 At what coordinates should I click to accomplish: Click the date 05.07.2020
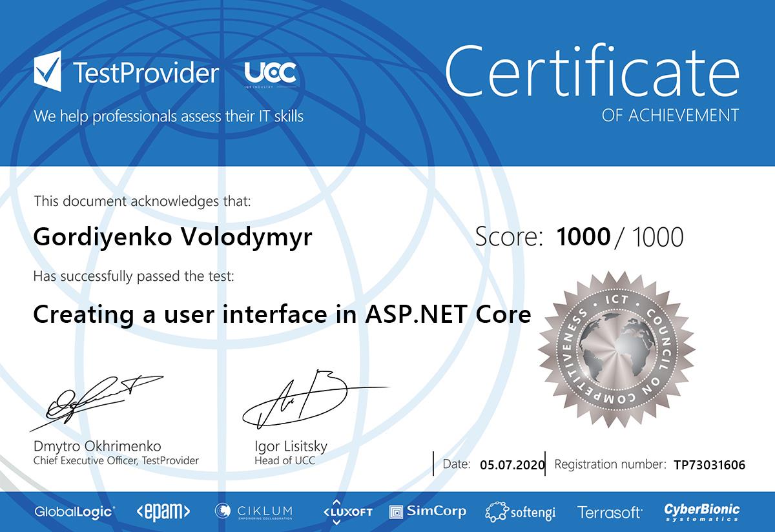coord(513,464)
